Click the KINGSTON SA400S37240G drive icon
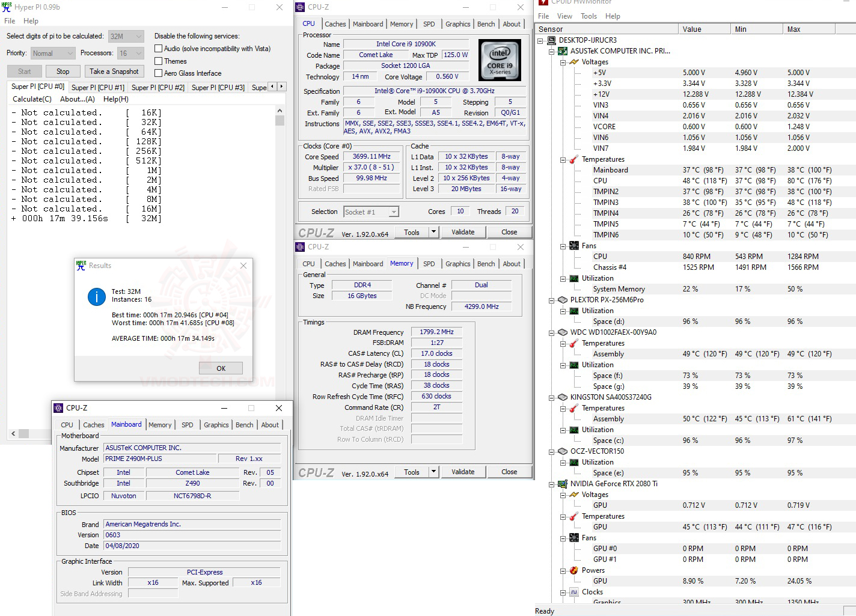The width and height of the screenshot is (856, 616). click(563, 397)
